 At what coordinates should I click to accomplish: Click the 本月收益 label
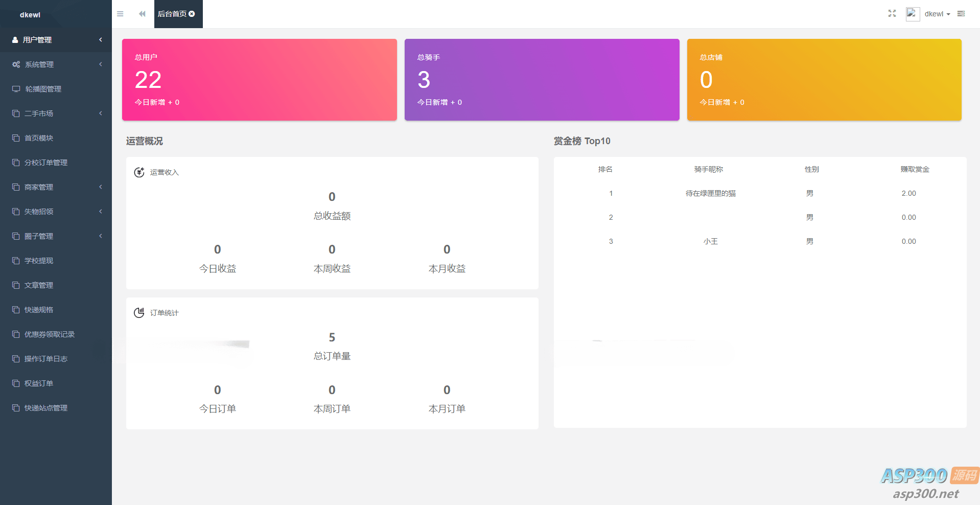(x=447, y=269)
